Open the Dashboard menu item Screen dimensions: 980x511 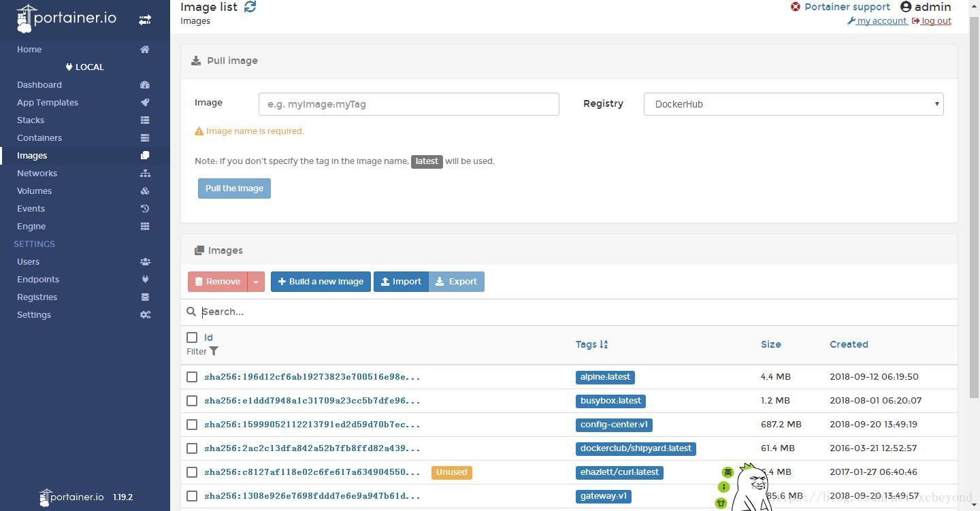39,85
